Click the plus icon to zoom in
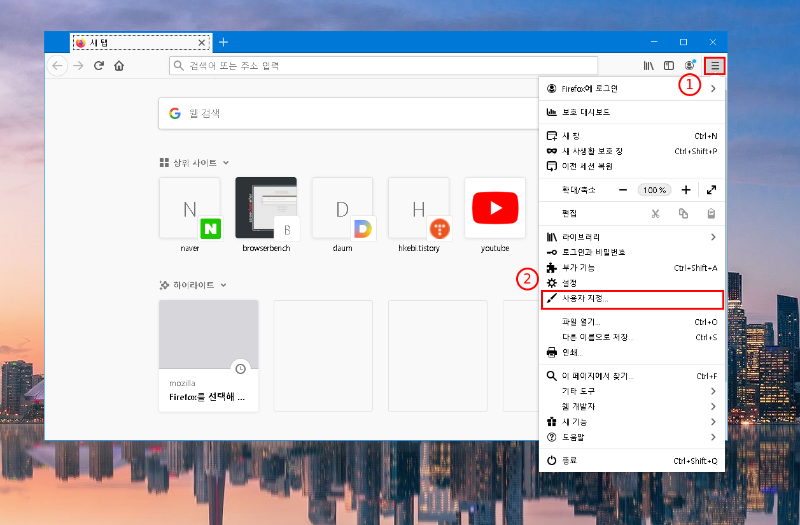Viewport: 800px width, 525px height. [x=686, y=189]
